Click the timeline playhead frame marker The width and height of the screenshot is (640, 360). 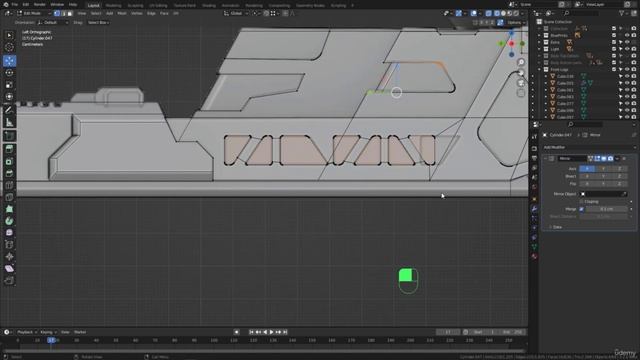[x=51, y=340]
